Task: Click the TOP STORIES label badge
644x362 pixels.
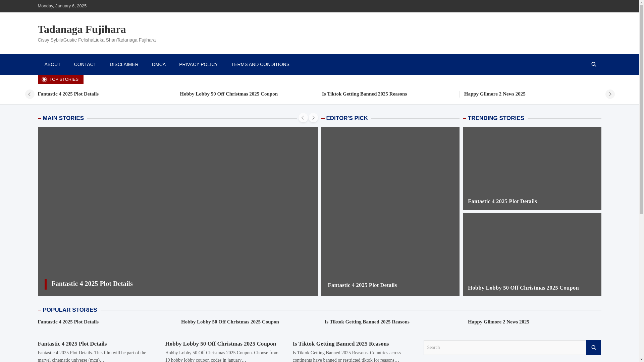Action: pyautogui.click(x=60, y=79)
